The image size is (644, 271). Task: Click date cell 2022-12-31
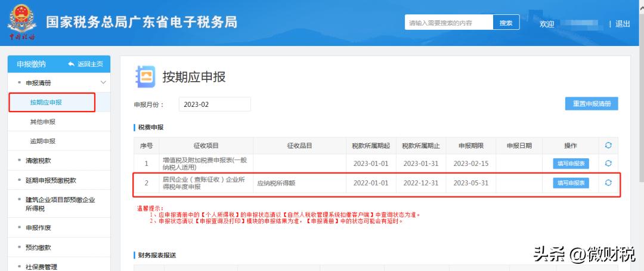tap(420, 183)
